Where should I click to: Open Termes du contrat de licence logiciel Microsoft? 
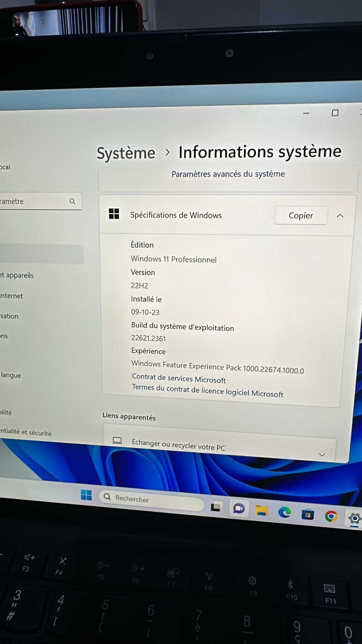coord(207,391)
